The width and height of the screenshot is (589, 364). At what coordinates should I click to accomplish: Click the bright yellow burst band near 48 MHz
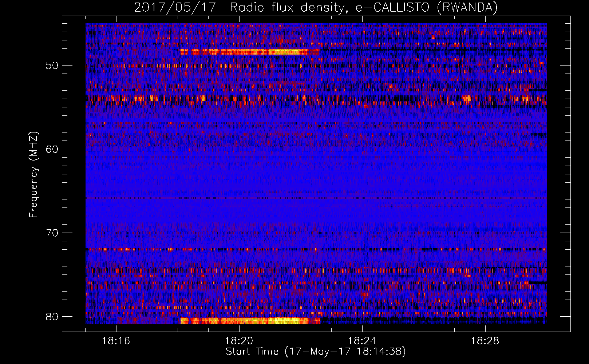pyautogui.click(x=250, y=52)
